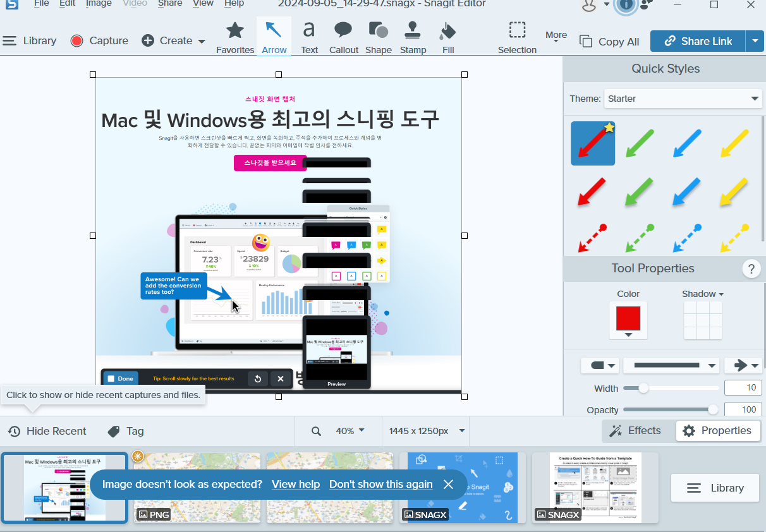The width and height of the screenshot is (766, 532).
Task: Pick a direction in the Shadow grid
Action: click(x=703, y=320)
